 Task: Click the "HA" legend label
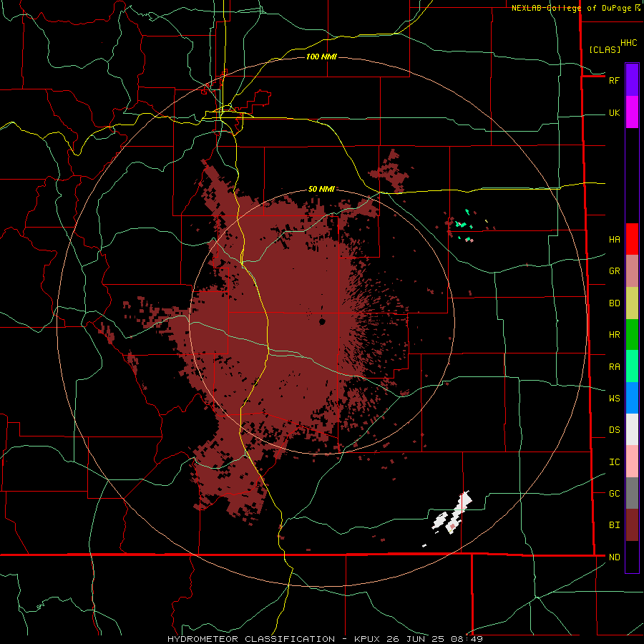tap(614, 240)
